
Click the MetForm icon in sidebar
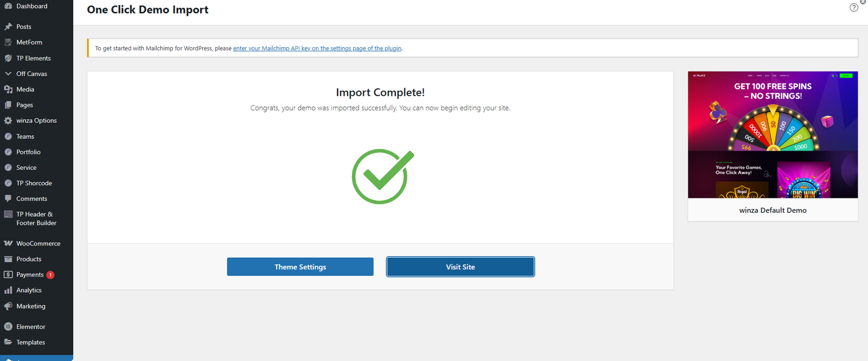(8, 42)
